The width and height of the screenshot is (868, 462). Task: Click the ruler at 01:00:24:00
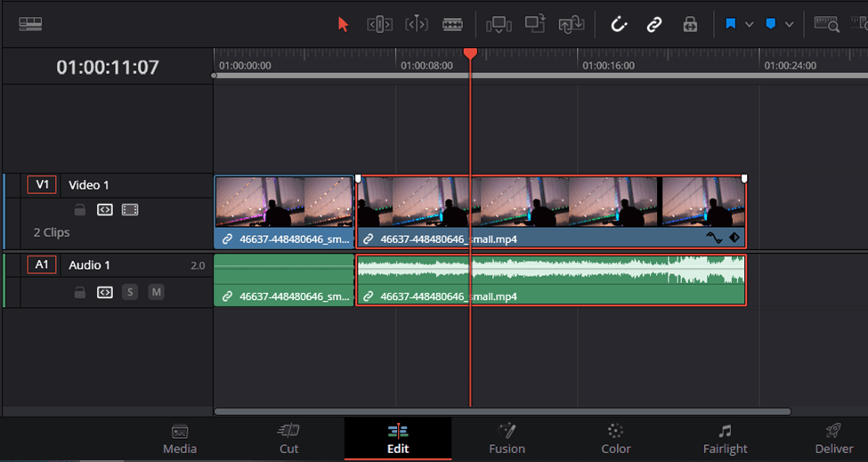pyautogui.click(x=790, y=65)
